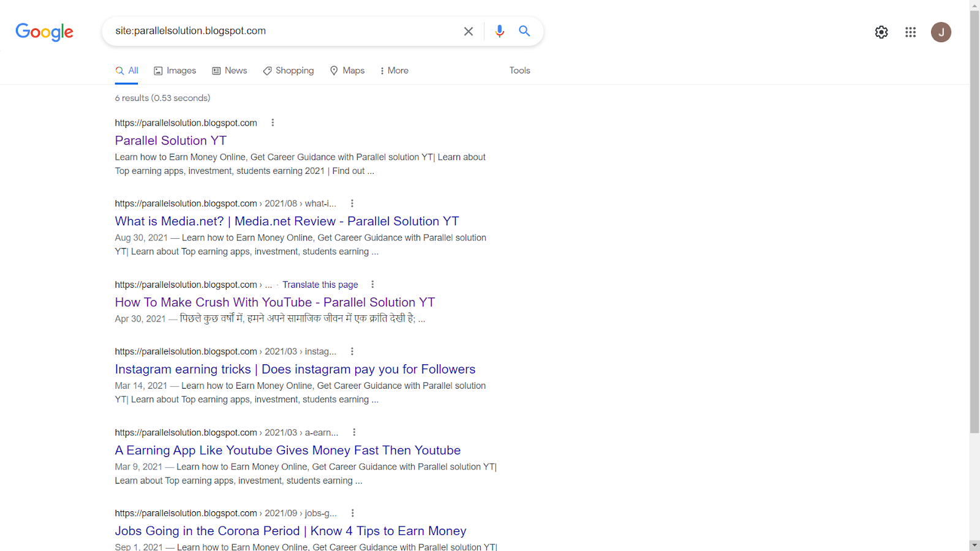Open the Parallel Solution YT result
The height and width of the screenshot is (551, 980).
click(x=171, y=140)
